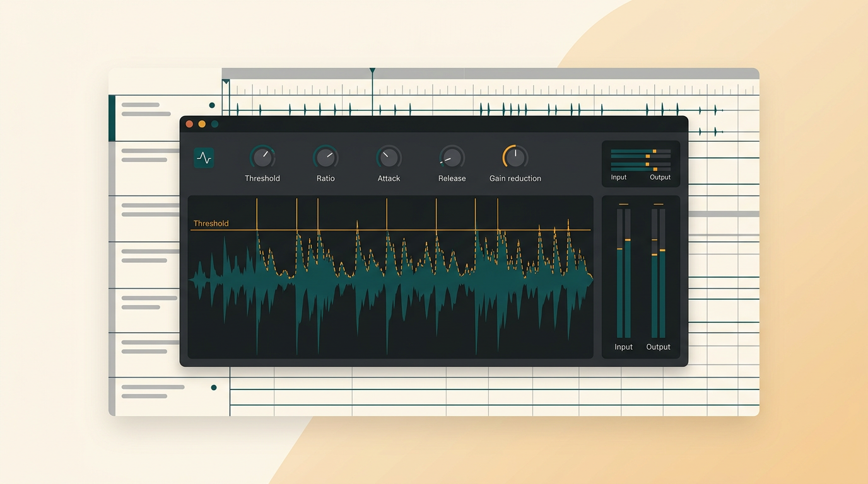This screenshot has width=868, height=484.
Task: Click the Threshold label under its knob
Action: click(262, 178)
